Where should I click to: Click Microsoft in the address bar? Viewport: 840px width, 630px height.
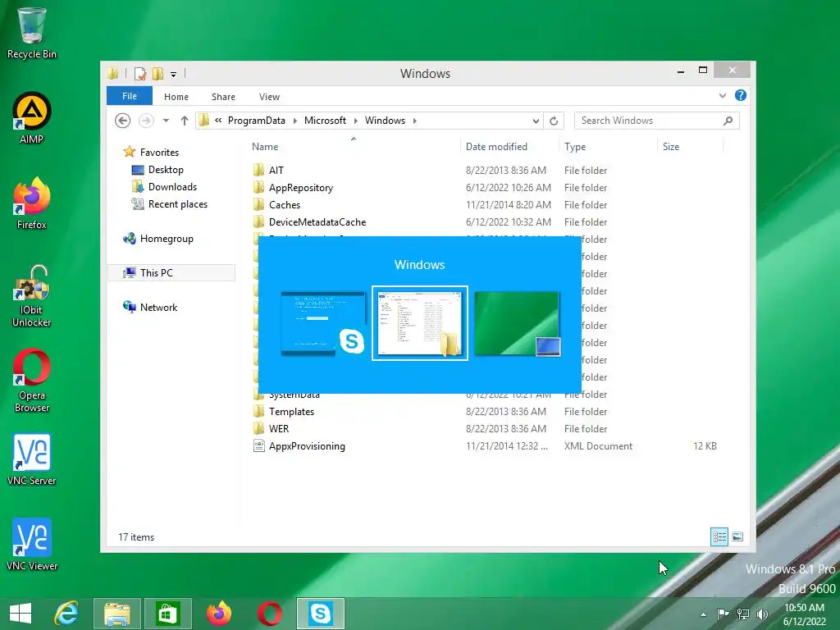tap(325, 121)
